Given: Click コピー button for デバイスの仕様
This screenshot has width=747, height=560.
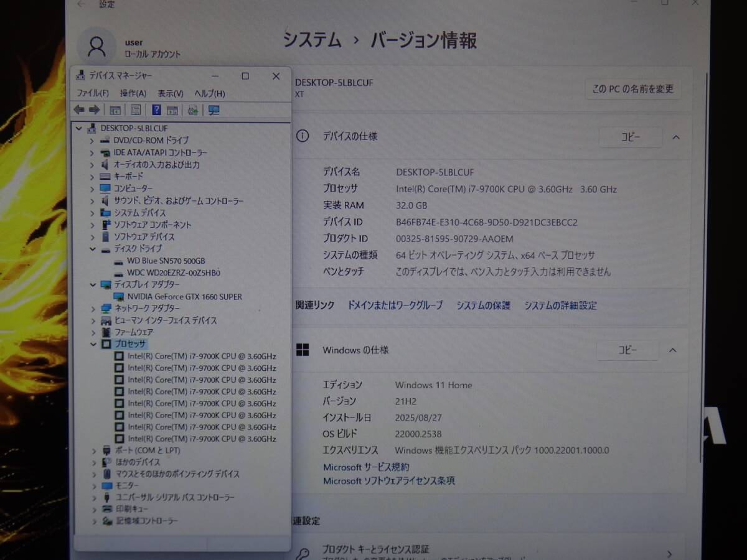Looking at the screenshot, I should pyautogui.click(x=631, y=138).
